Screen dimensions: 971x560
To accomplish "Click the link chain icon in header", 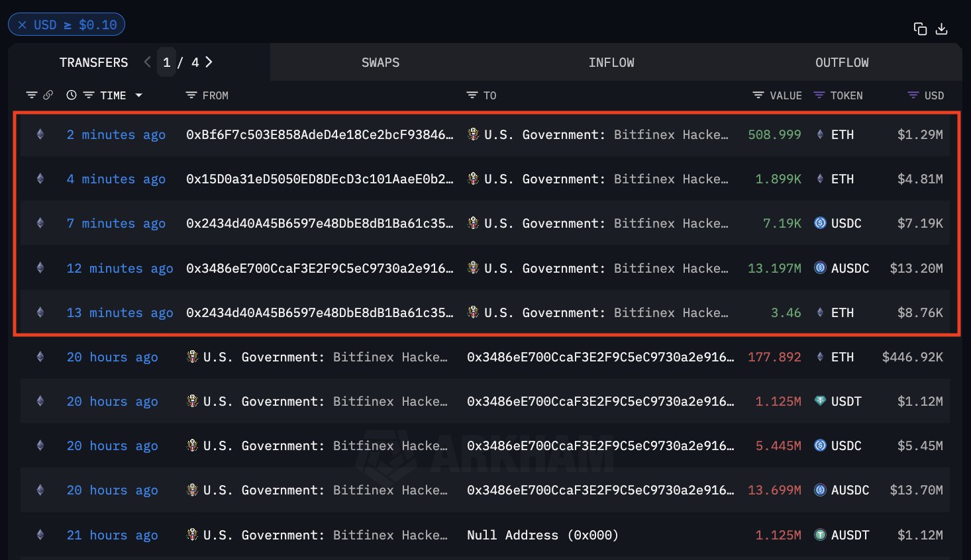I will [48, 95].
